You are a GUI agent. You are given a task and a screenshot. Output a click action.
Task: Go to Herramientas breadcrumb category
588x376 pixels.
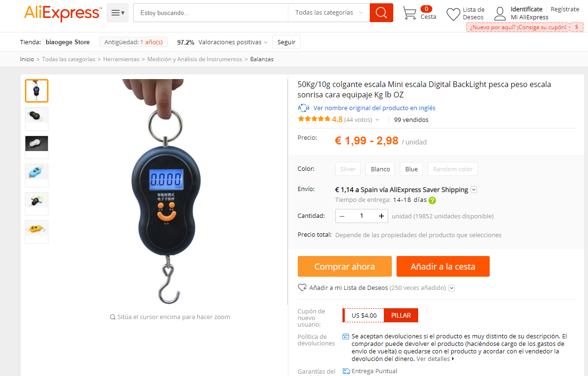pos(121,59)
